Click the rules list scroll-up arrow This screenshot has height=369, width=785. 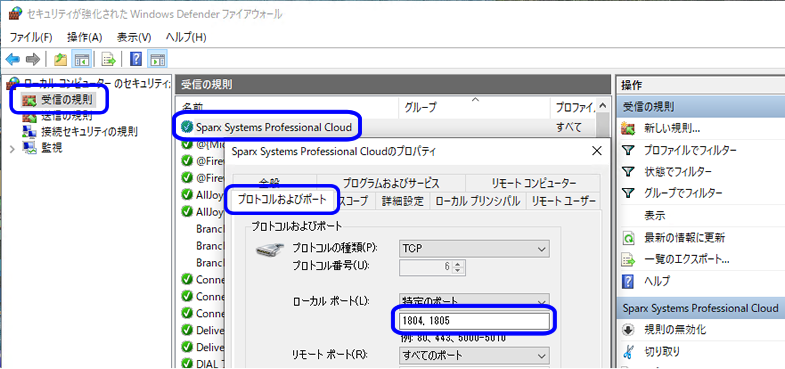point(603,106)
